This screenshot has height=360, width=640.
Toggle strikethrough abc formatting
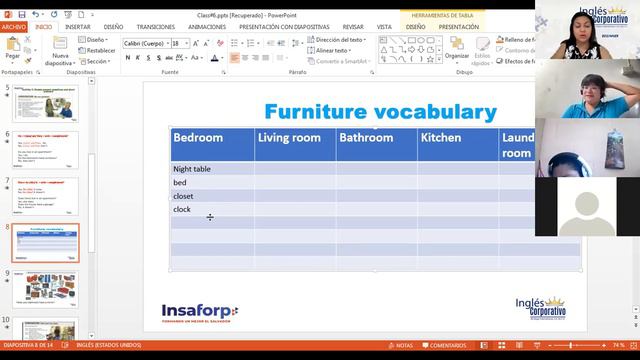(169, 58)
